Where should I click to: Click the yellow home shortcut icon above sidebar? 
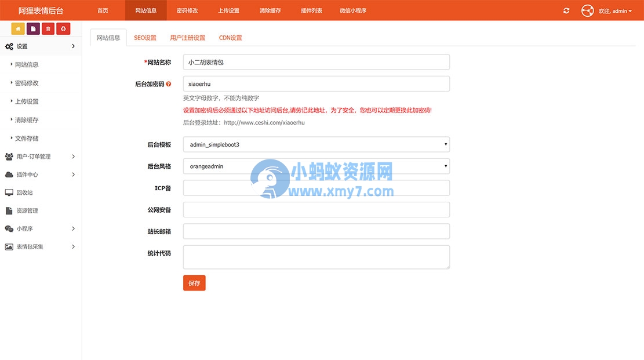click(17, 28)
